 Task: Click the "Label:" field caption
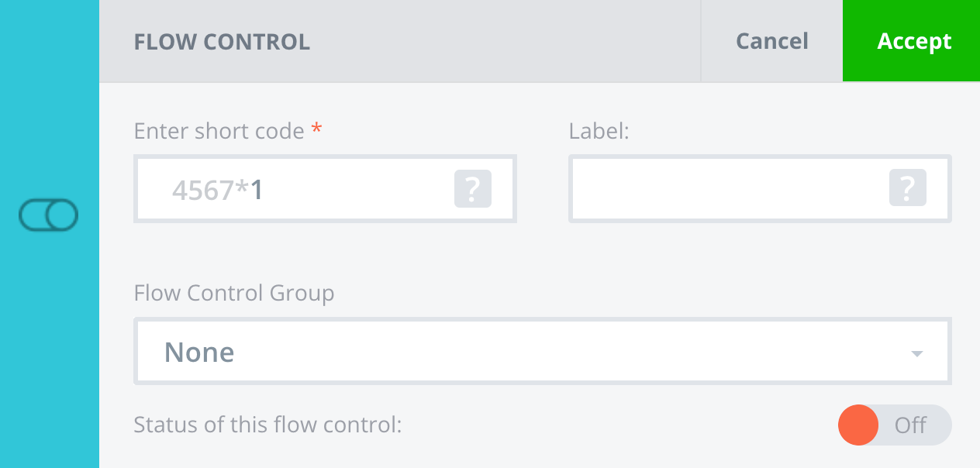point(599,131)
